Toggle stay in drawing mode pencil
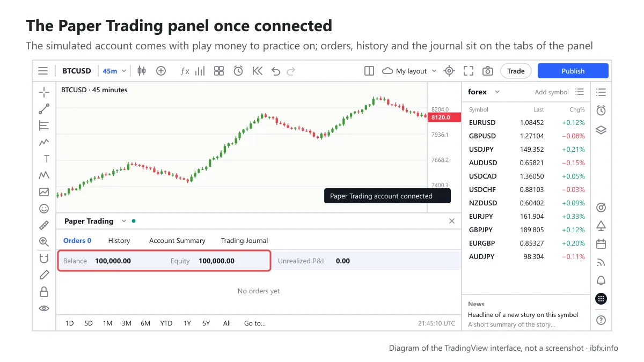The width and height of the screenshot is (644, 362). tap(44, 275)
